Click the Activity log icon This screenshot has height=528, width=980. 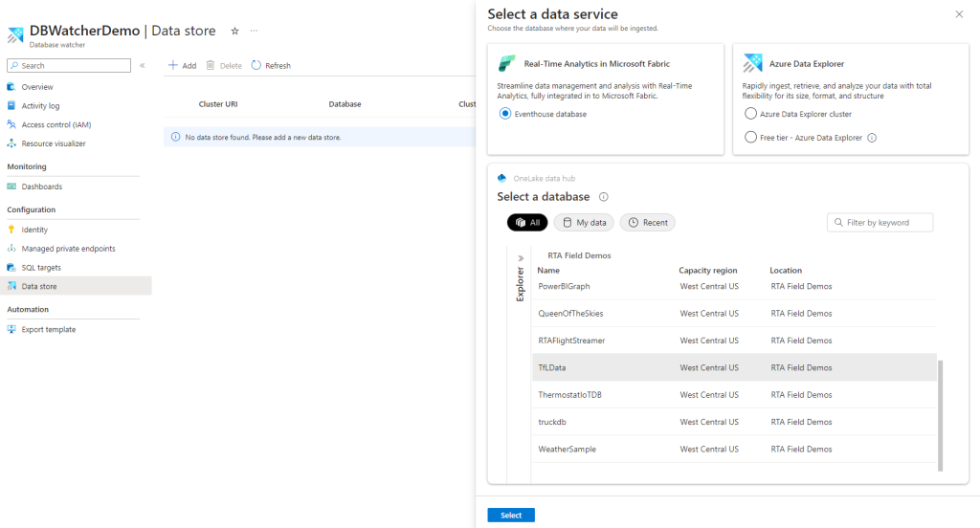pos(11,105)
